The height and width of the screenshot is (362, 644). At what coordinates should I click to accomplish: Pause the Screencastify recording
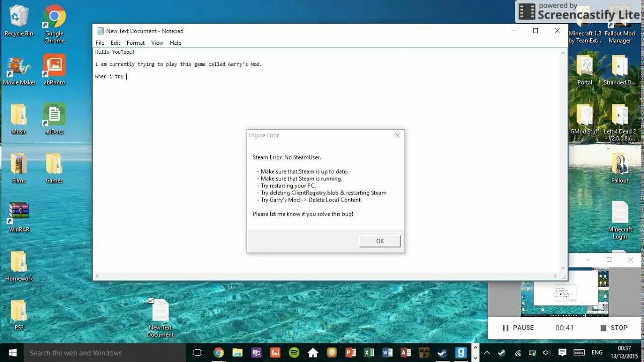click(x=518, y=328)
